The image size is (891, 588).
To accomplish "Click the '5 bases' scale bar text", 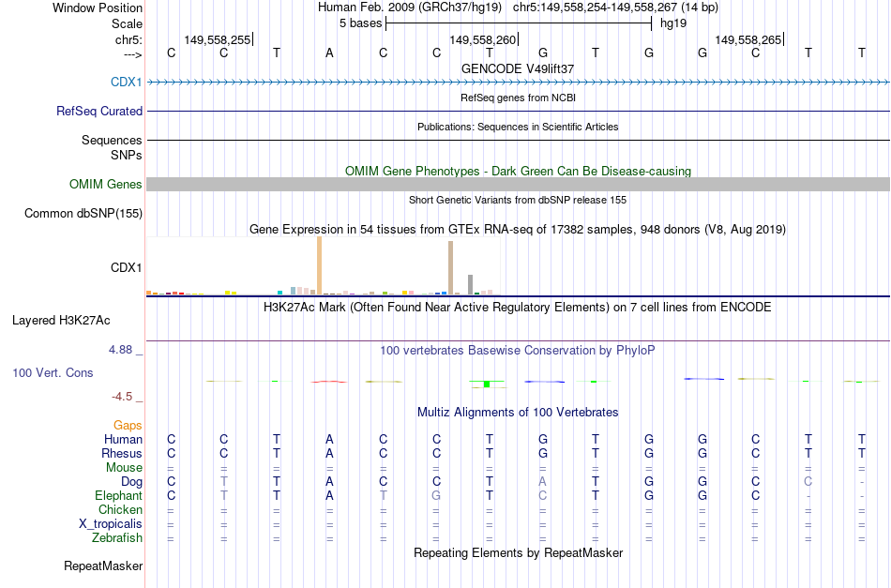I will click(361, 23).
